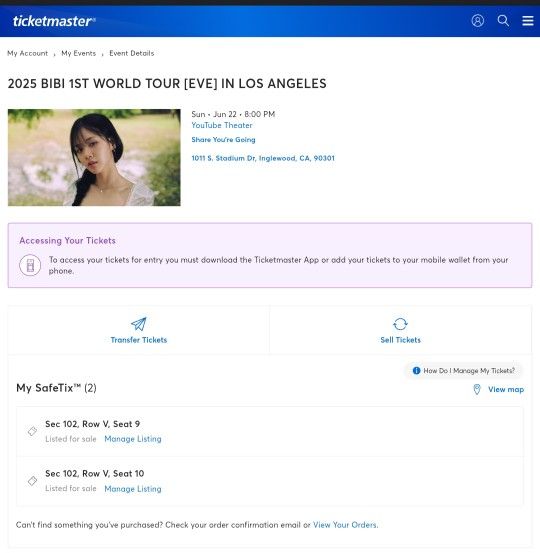Open the Ticketmaster logo home link

[x=54, y=21]
